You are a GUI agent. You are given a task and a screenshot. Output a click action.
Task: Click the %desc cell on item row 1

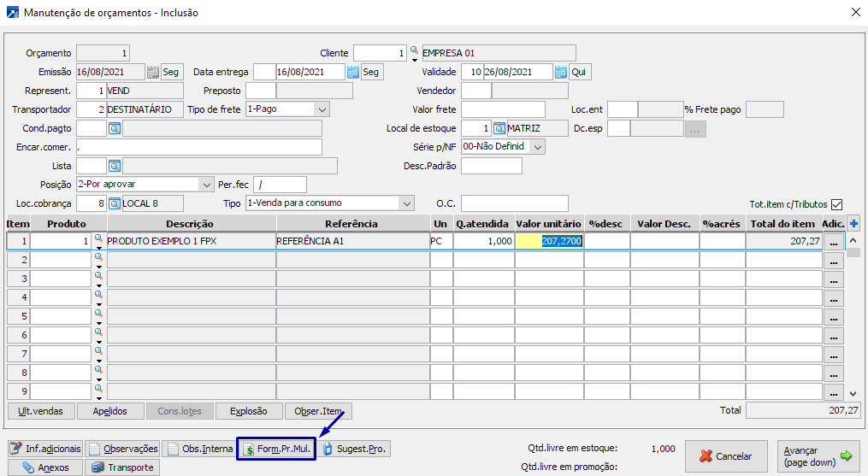[606, 241]
